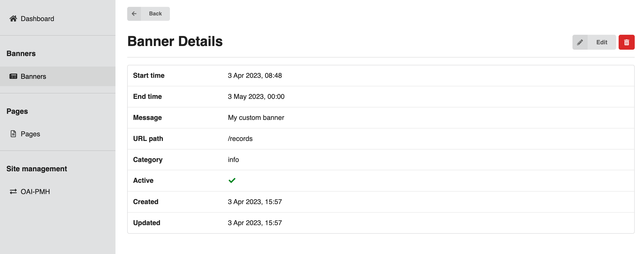Click the Dashboard home icon

pos(13,19)
